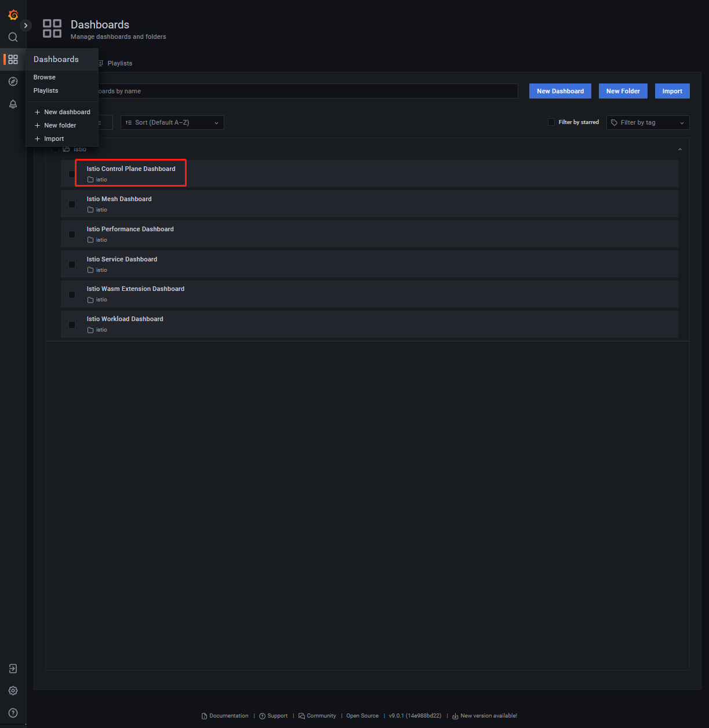The image size is (709, 728).
Task: Click the large Dashboards header icon
Action: point(52,28)
